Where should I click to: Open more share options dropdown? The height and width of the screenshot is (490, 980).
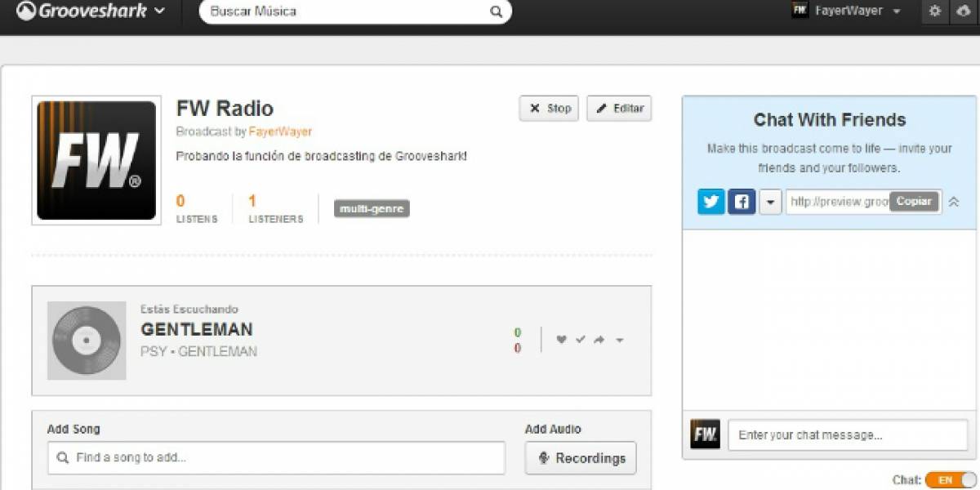coord(770,202)
